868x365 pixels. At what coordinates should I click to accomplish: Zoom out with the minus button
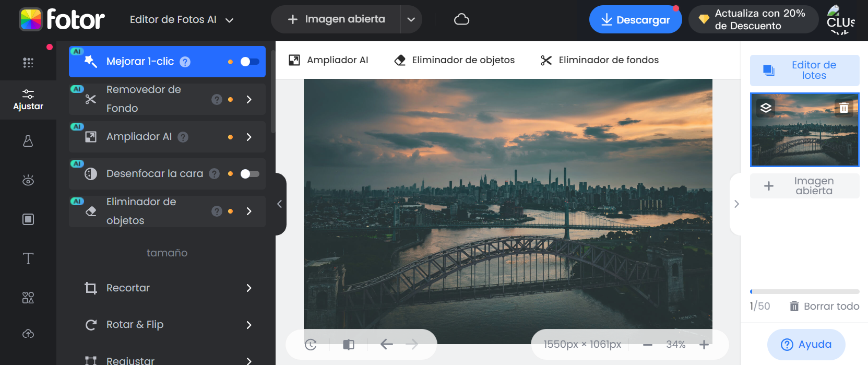(x=648, y=345)
